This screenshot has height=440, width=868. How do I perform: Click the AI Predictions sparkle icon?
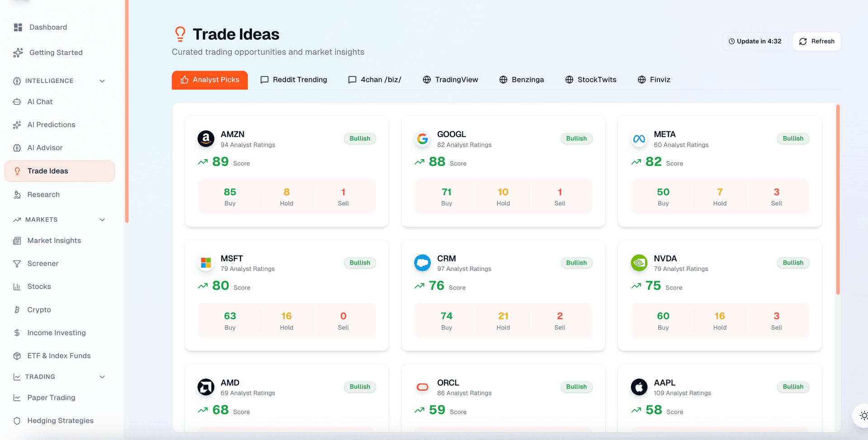click(x=17, y=125)
